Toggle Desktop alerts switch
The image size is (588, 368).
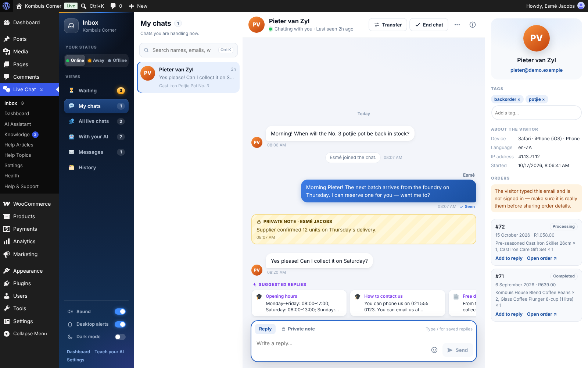pos(120,324)
